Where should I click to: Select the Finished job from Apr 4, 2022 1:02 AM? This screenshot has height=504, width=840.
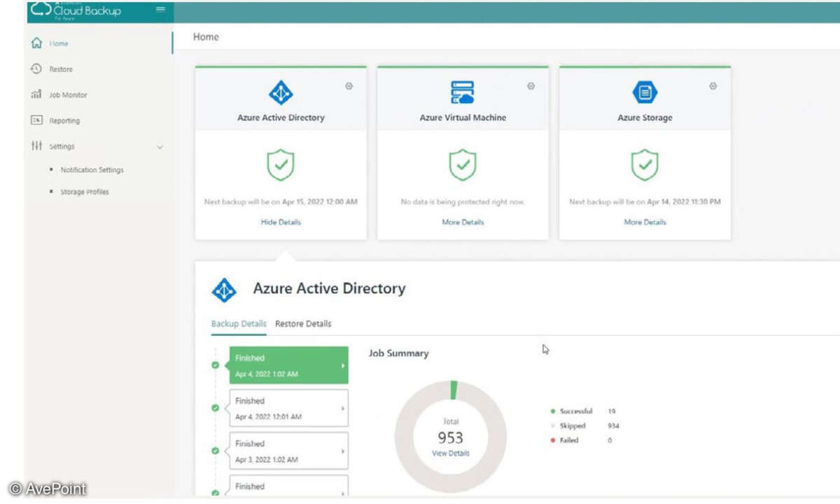click(288, 365)
